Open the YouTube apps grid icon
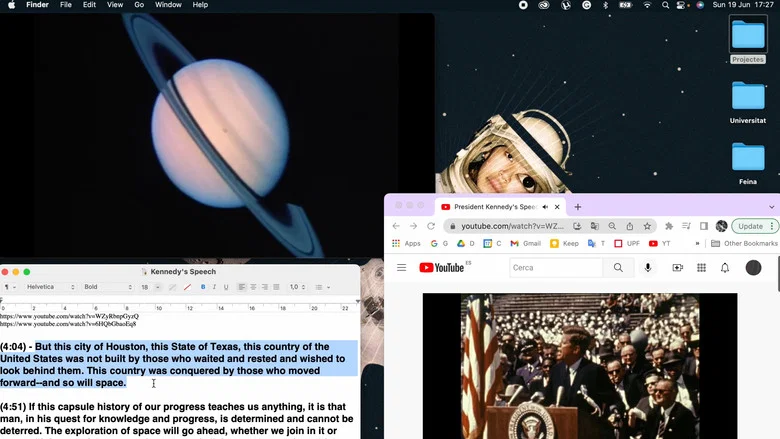 point(701,267)
